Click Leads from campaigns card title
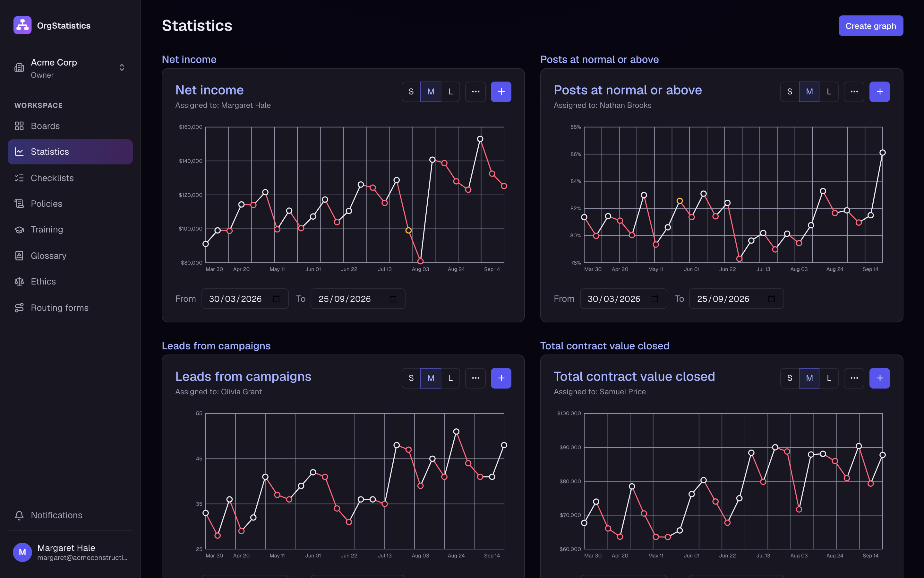924x578 pixels. pyautogui.click(x=243, y=377)
